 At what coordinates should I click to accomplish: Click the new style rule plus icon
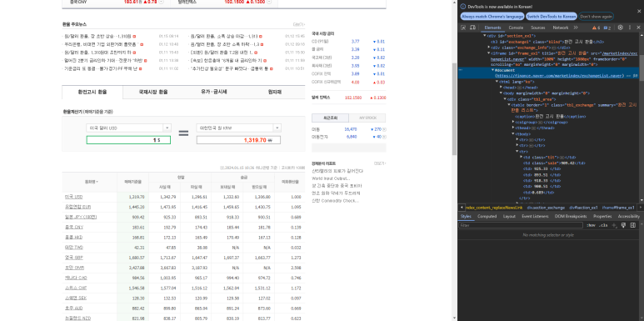tap(615, 225)
